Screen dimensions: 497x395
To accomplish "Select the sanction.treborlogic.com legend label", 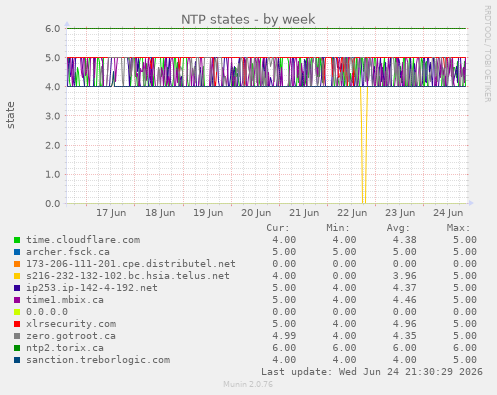I will (98, 360).
